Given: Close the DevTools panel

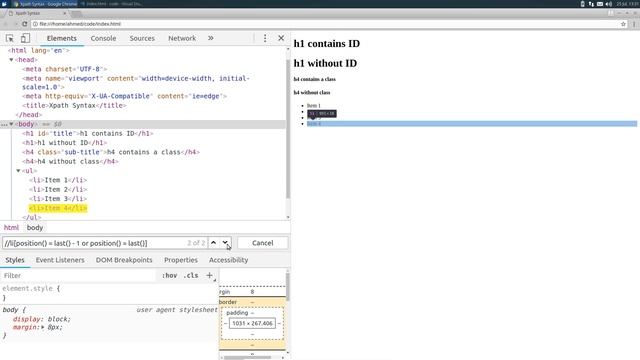Looking at the screenshot, I should [x=281, y=38].
